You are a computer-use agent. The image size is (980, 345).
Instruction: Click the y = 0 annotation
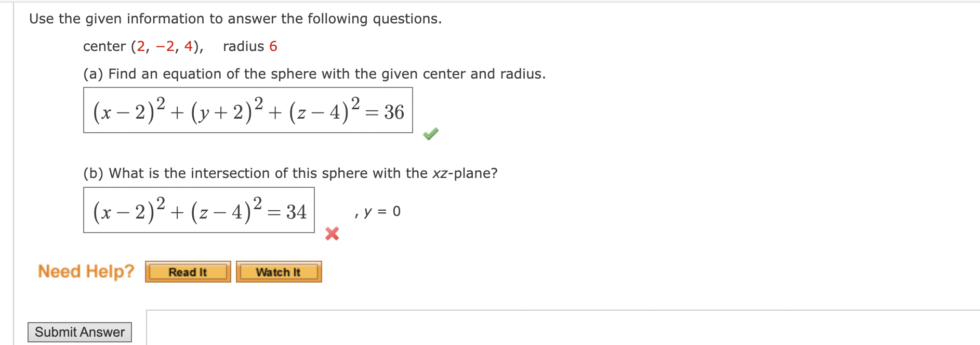(x=378, y=211)
